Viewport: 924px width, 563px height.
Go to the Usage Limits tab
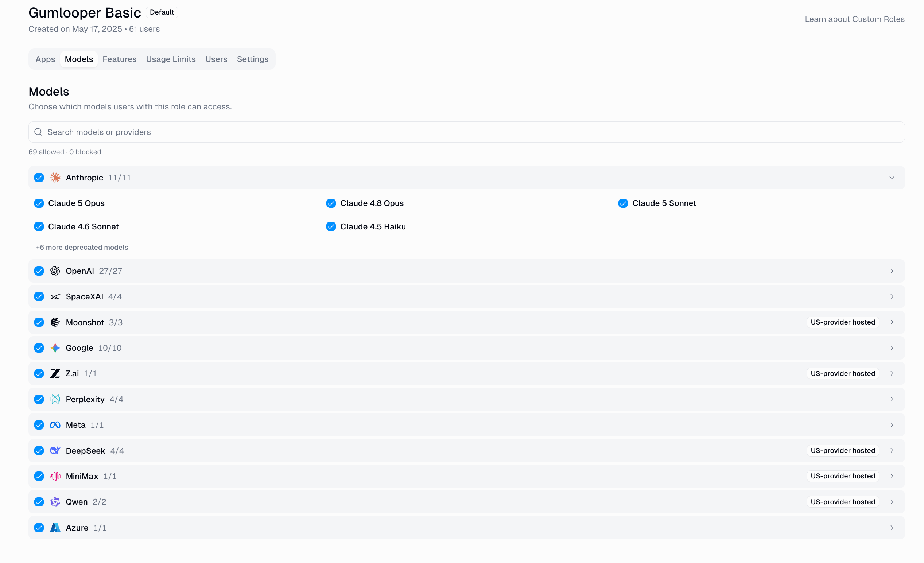[x=171, y=59]
